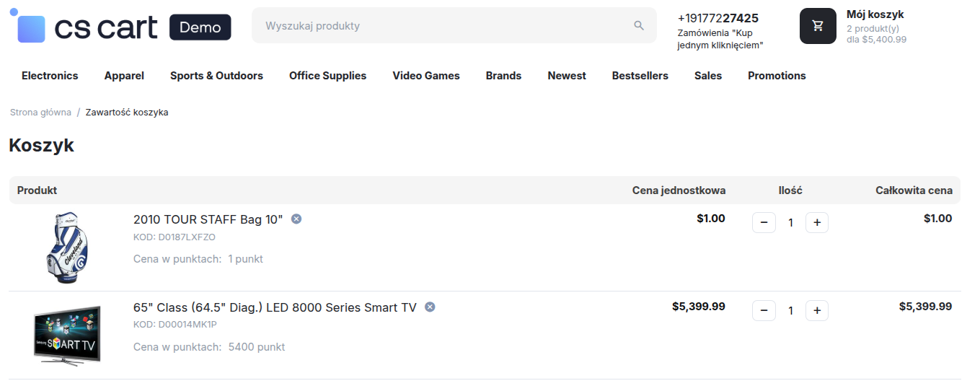The width and height of the screenshot is (980, 386).
Task: Decrease quantity of TOUR STAFF Bag
Action: [x=764, y=223]
